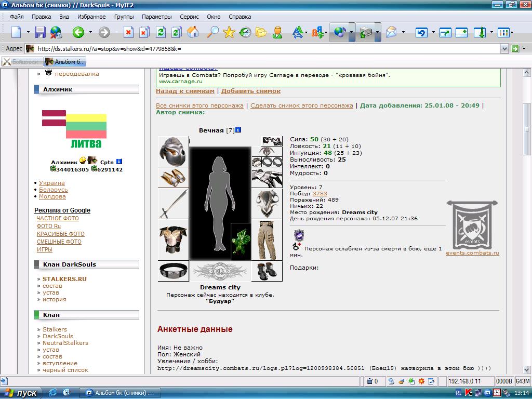Click the belt equipment slot
532x399 pixels.
point(173,271)
